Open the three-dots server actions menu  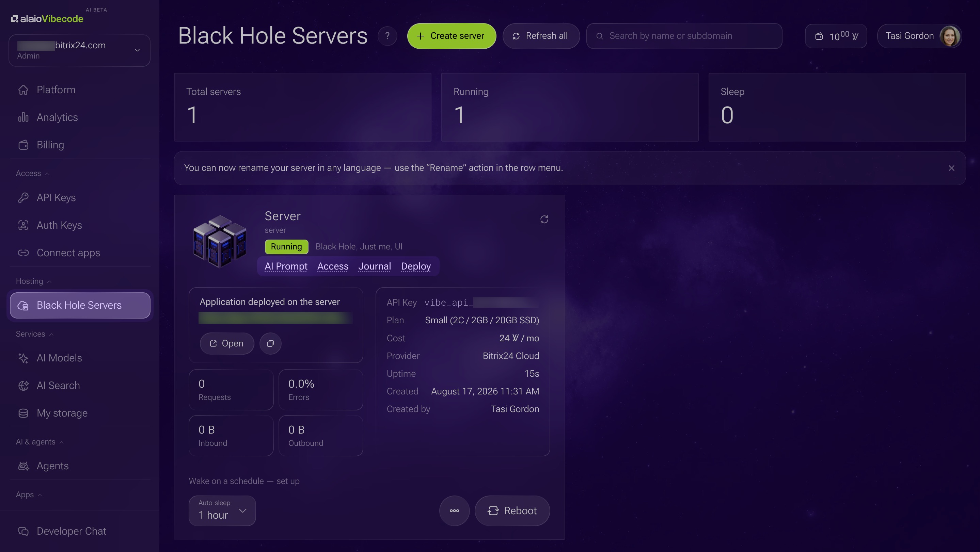click(454, 510)
